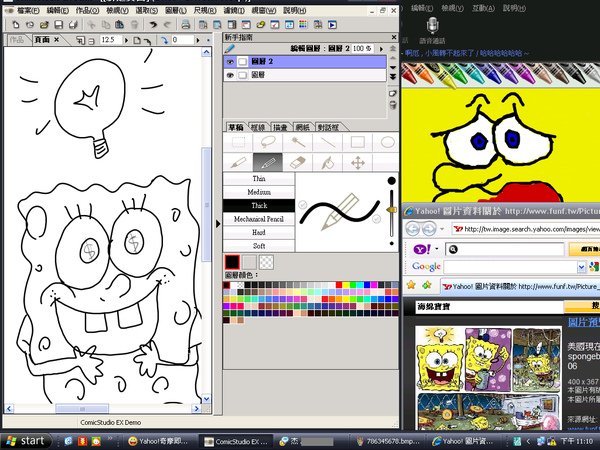Image resolution: width=600 pixels, height=450 pixels.
Task: Select the Move layer tool
Action: pos(357,163)
